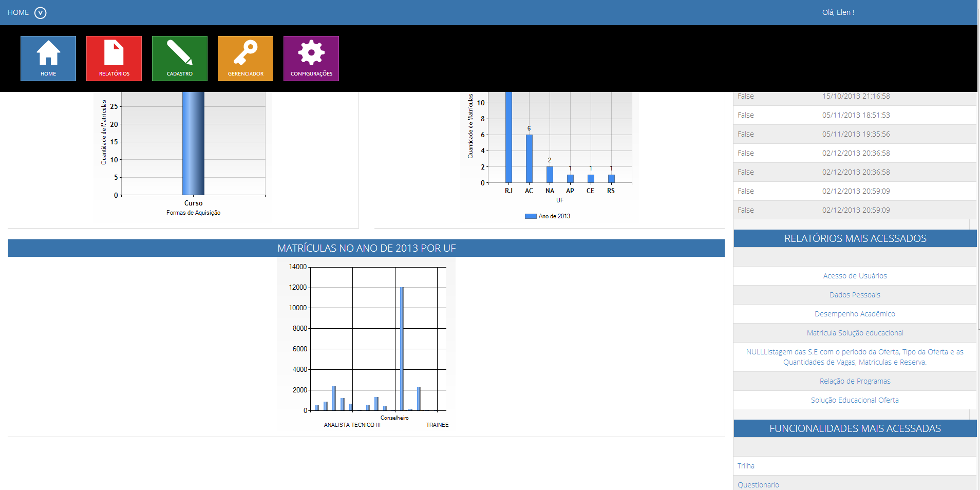Open the Gerenciador tile with key icon

pos(246,59)
